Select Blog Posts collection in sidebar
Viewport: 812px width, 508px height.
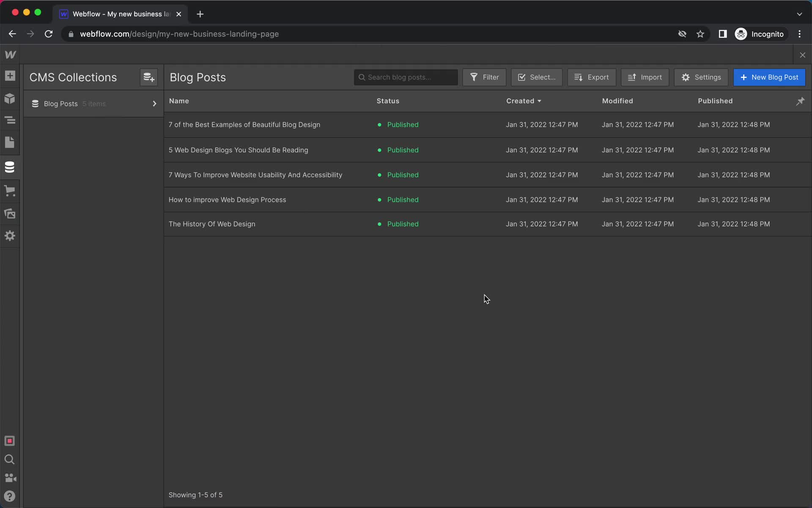click(x=93, y=104)
